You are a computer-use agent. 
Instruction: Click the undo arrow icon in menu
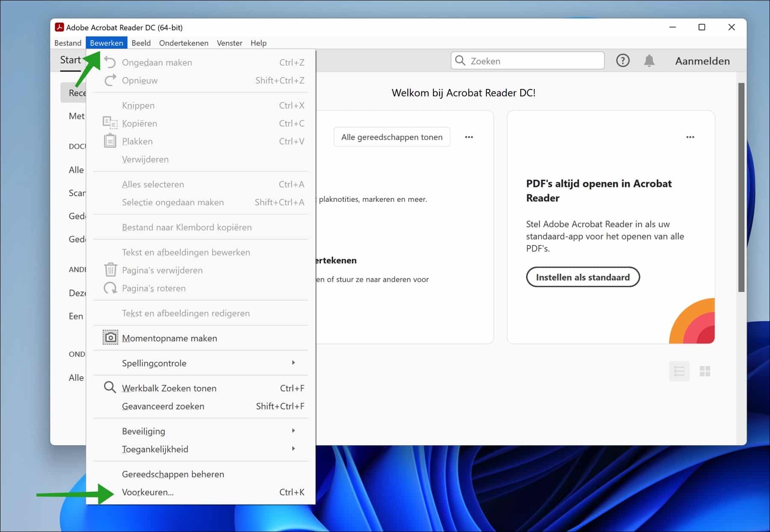(110, 62)
